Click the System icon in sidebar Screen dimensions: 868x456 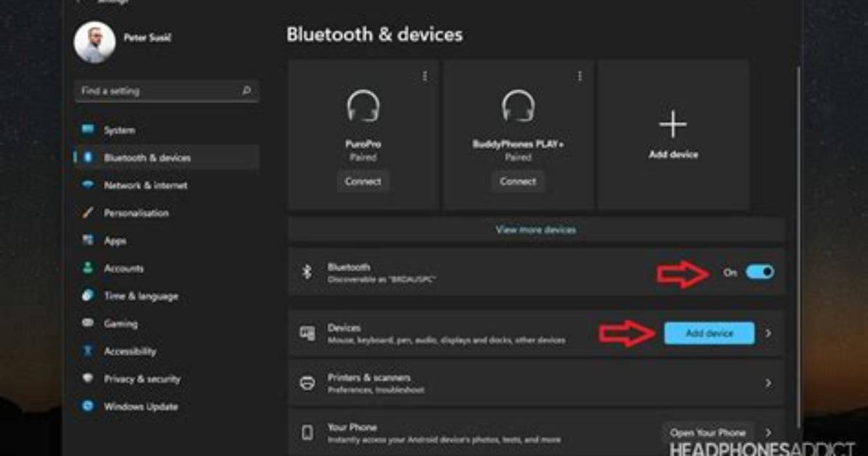tap(88, 130)
